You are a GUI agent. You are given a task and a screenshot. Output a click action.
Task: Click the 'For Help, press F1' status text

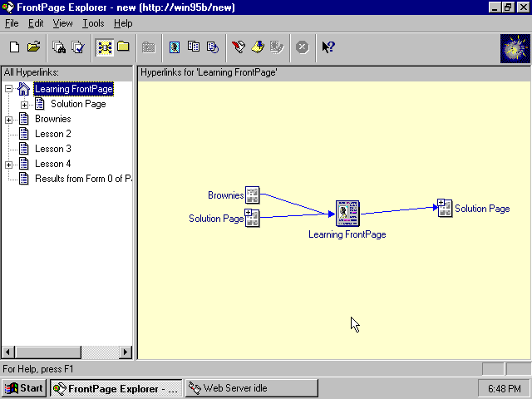(38, 369)
